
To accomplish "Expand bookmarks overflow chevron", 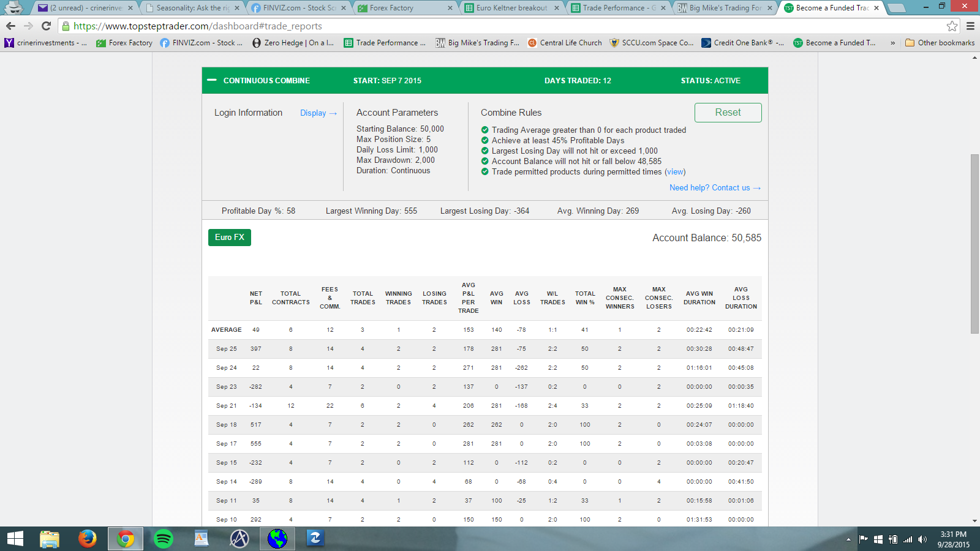I will (x=892, y=43).
